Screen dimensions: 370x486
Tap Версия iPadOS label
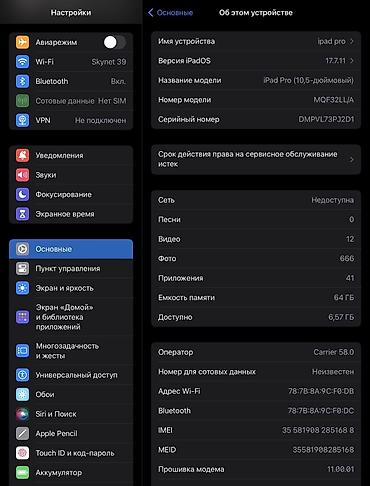[x=184, y=61]
